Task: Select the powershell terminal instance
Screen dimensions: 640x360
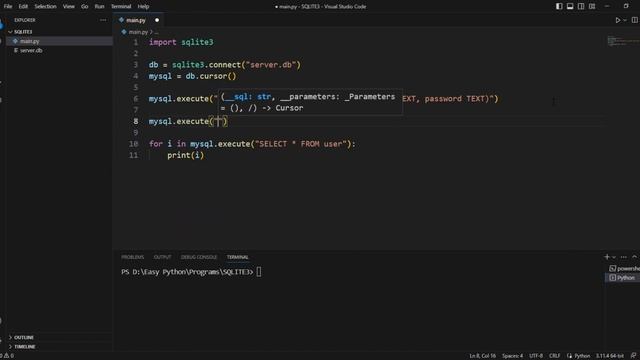Action: [x=624, y=268]
